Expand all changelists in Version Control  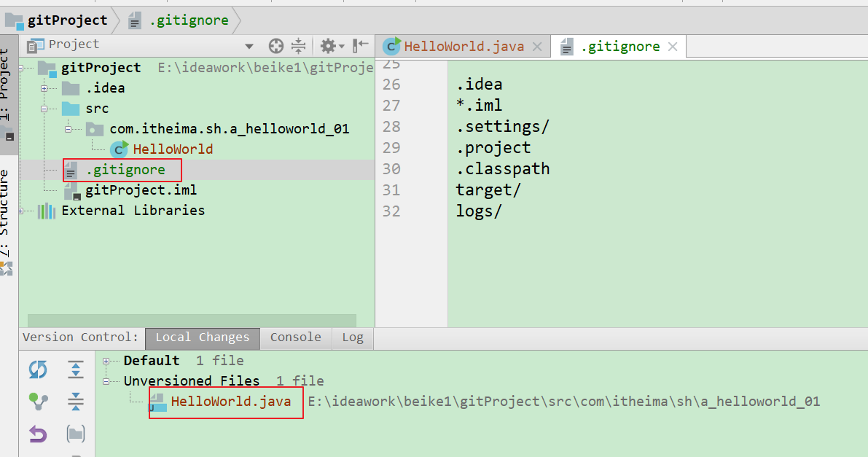pos(76,370)
